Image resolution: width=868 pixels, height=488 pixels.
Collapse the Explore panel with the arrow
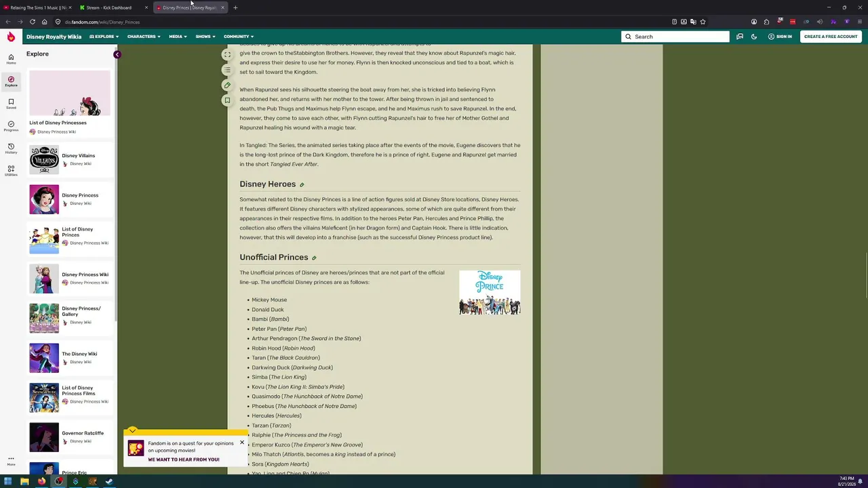pos(117,54)
